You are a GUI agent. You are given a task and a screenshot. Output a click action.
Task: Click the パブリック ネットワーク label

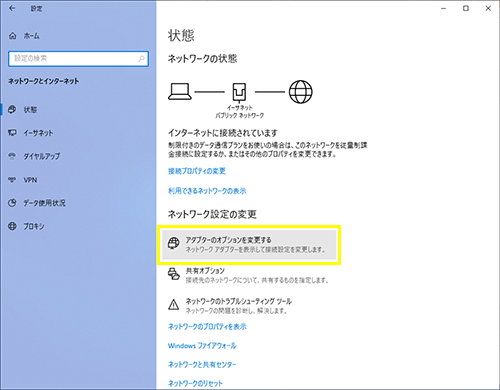tap(240, 115)
